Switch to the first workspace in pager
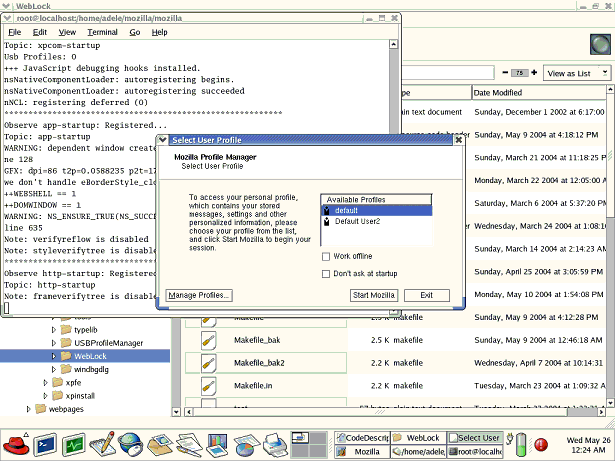 [x=300, y=438]
